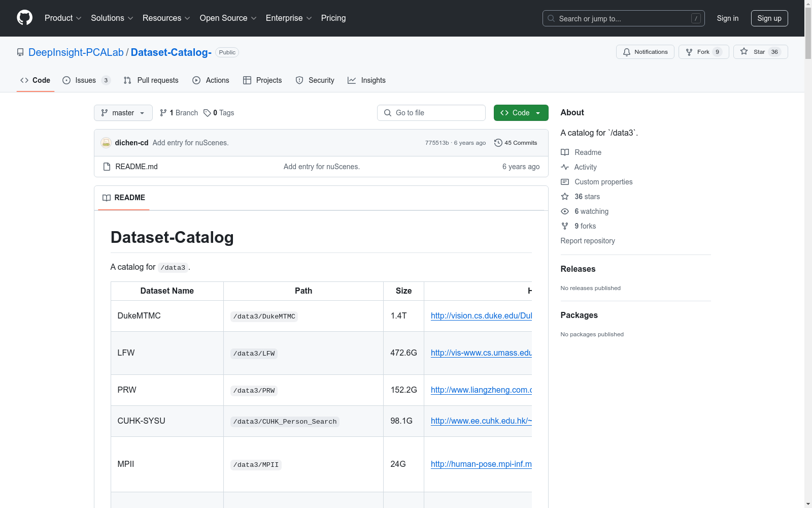Fork this repository
The image size is (812, 508).
click(703, 52)
